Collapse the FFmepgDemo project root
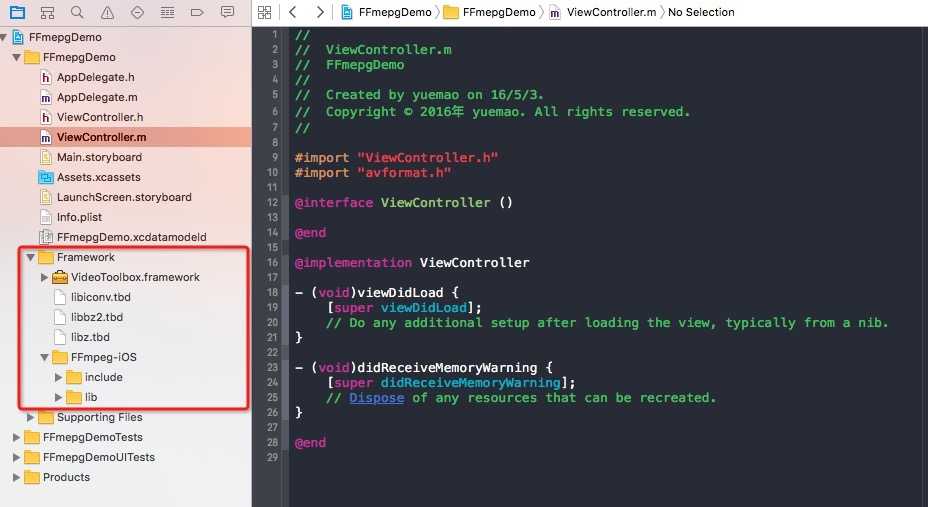Image resolution: width=928 pixels, height=507 pixels. point(3,37)
